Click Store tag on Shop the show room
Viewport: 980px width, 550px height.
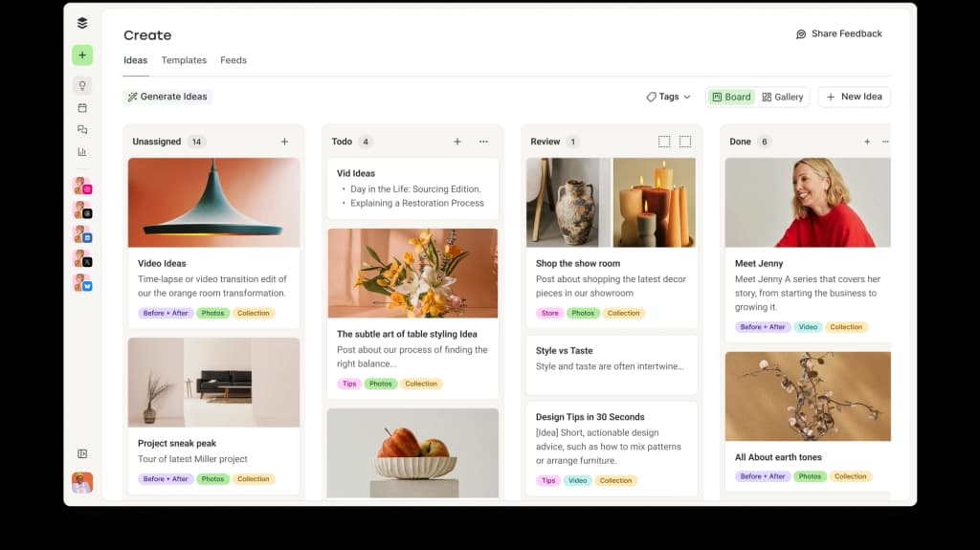pyautogui.click(x=550, y=313)
